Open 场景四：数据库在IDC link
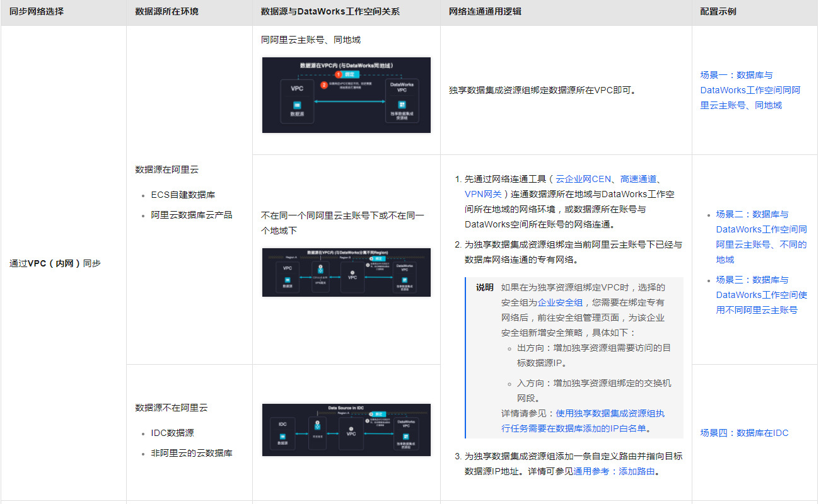The width and height of the screenshot is (821, 504). click(744, 433)
